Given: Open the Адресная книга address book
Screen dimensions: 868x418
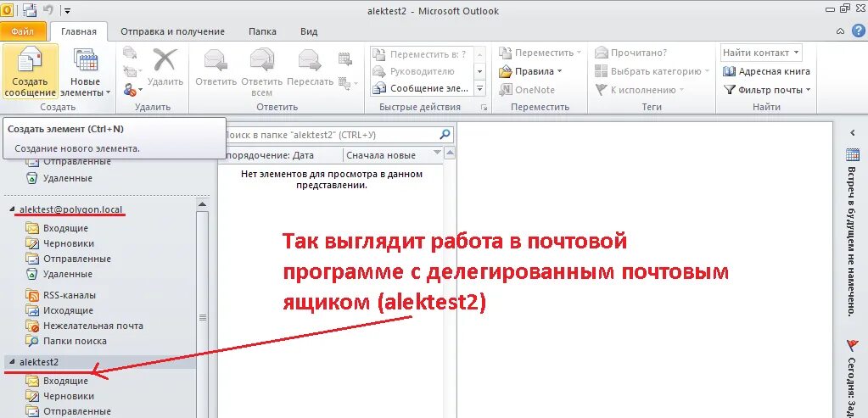Looking at the screenshot, I should pyautogui.click(x=766, y=71).
